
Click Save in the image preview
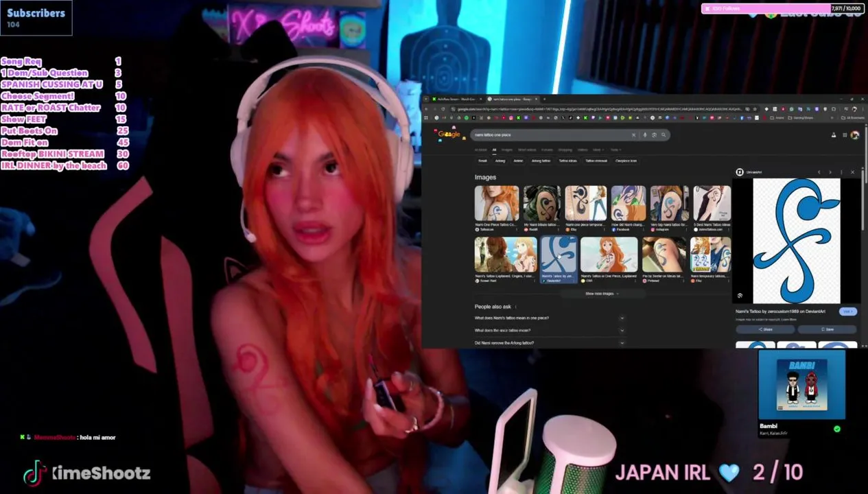click(x=827, y=329)
